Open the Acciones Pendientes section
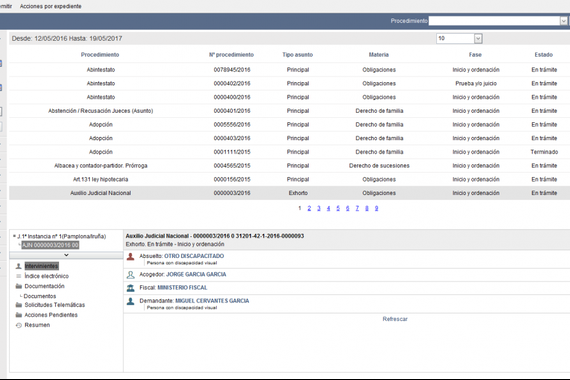Screen dimensions: 570x380 click(x=51, y=315)
